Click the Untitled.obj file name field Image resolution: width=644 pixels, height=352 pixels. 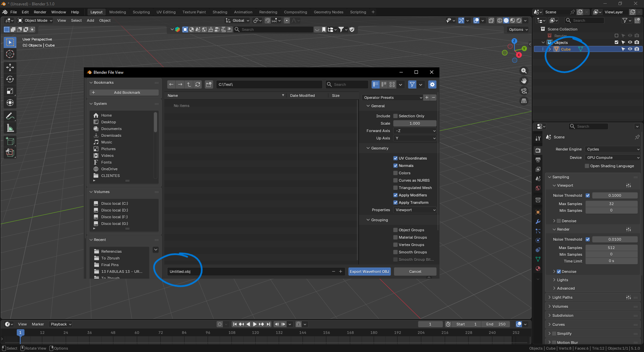point(249,272)
